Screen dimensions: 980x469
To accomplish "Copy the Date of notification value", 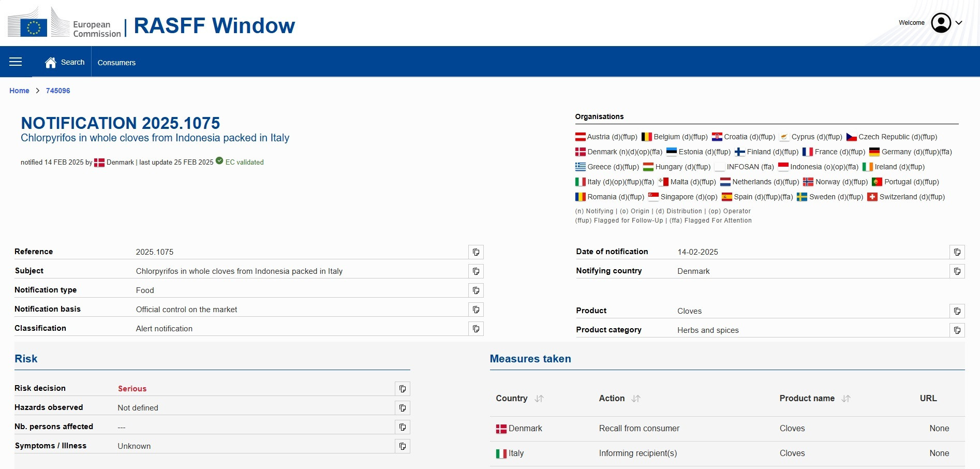I will click(x=957, y=252).
